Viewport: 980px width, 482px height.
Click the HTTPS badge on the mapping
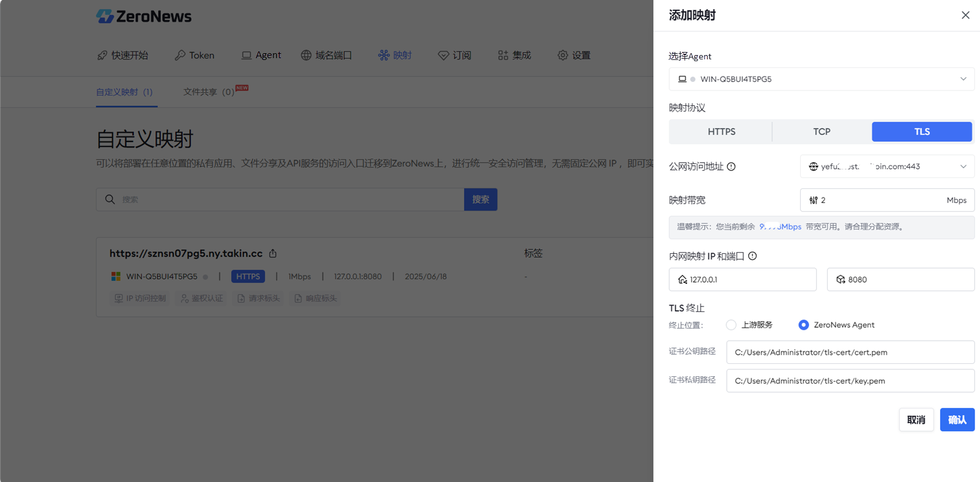tap(248, 276)
